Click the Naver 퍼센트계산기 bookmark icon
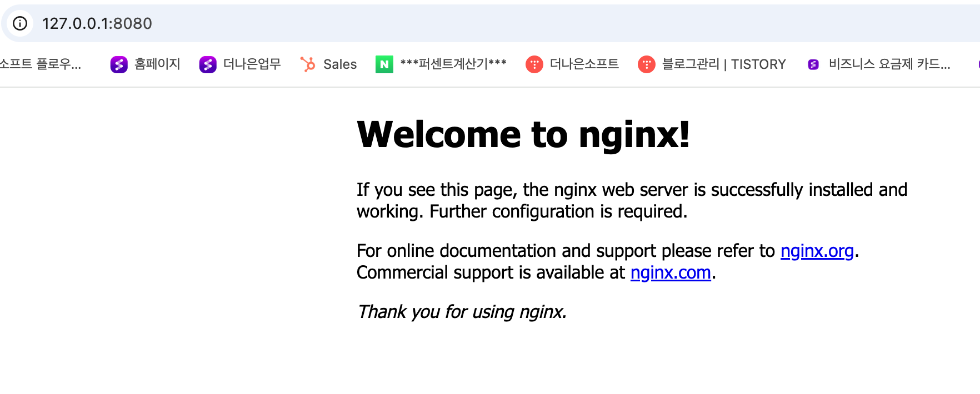Screen dimensions: 980x394 click(x=384, y=64)
